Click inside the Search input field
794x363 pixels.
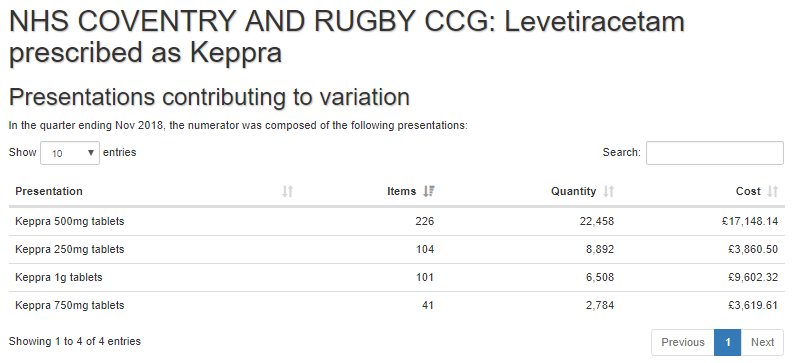tap(714, 153)
